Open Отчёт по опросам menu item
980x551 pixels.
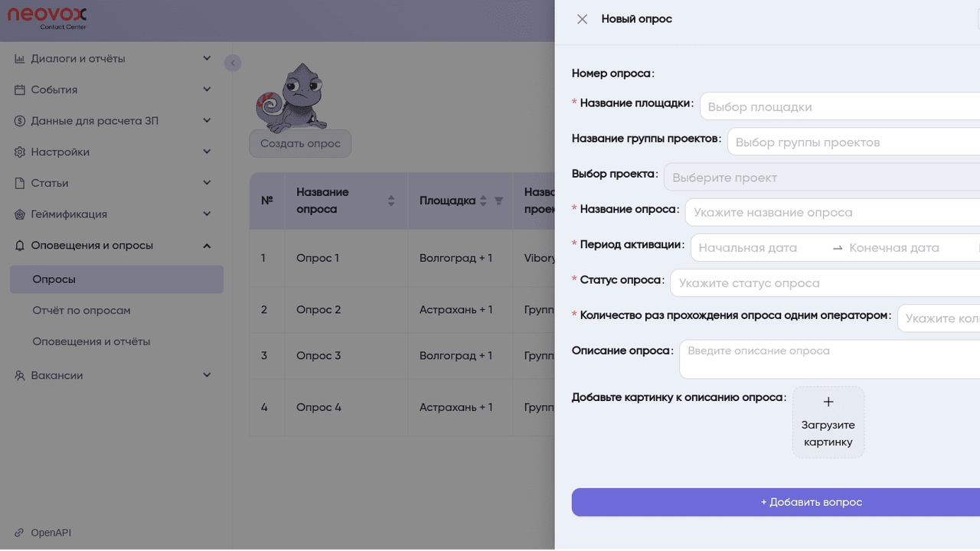[81, 311]
